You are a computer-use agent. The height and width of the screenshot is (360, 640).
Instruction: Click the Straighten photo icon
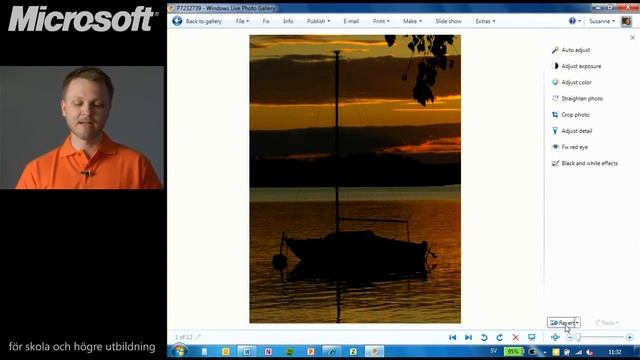click(555, 98)
